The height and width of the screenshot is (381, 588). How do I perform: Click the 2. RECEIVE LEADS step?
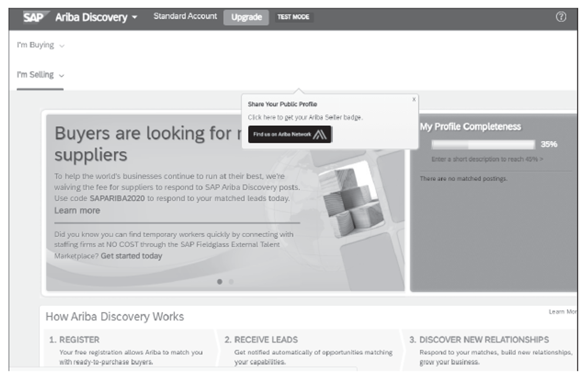click(x=261, y=340)
